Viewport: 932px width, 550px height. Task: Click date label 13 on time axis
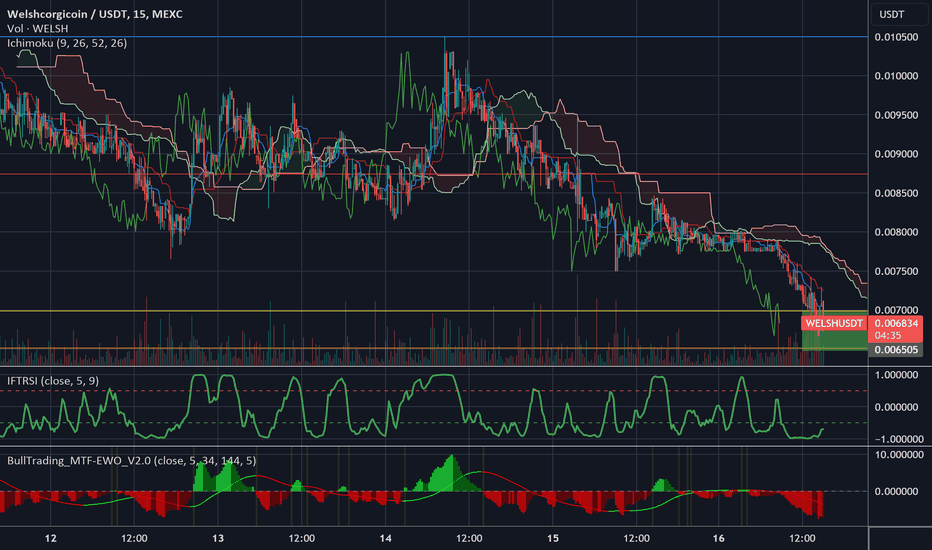click(218, 538)
